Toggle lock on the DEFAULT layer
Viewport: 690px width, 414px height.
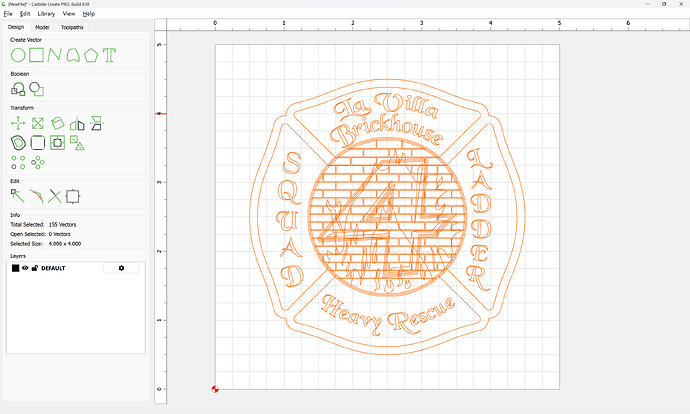coord(35,268)
